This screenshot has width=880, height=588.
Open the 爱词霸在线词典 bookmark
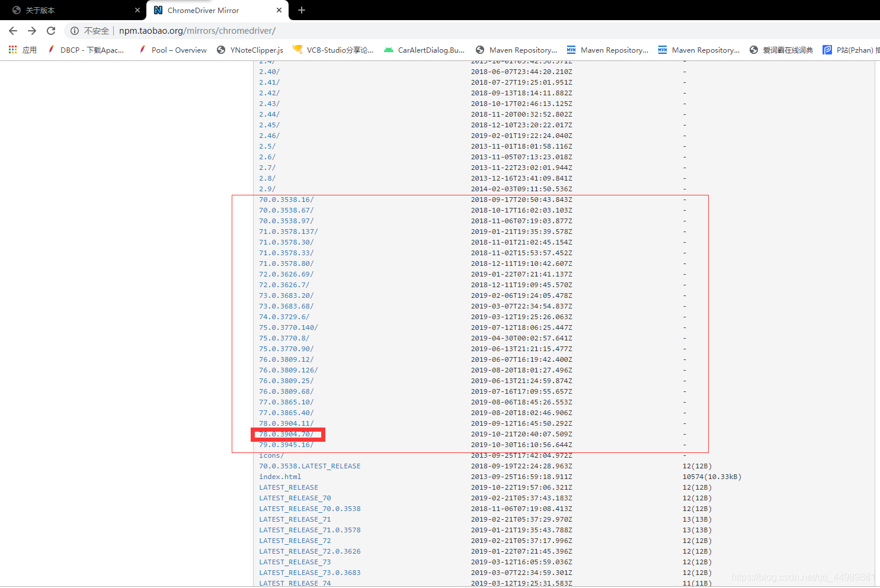781,50
